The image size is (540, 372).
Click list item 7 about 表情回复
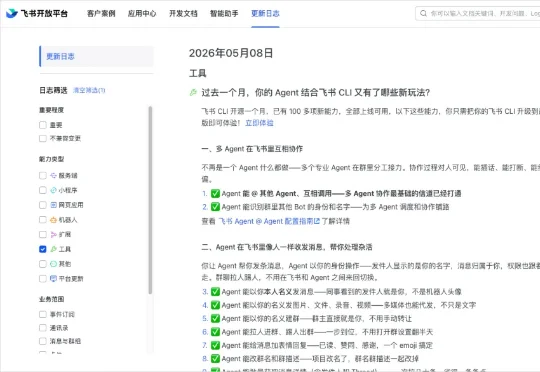click(x=318, y=345)
